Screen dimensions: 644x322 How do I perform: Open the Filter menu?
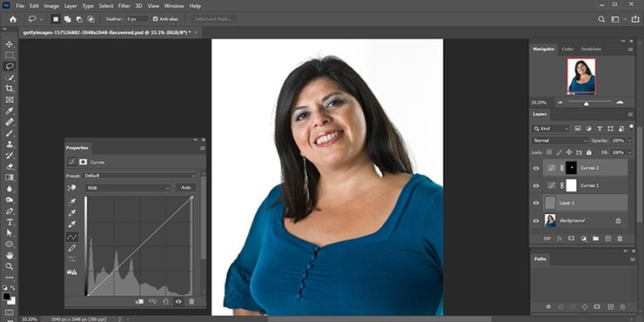(x=124, y=6)
